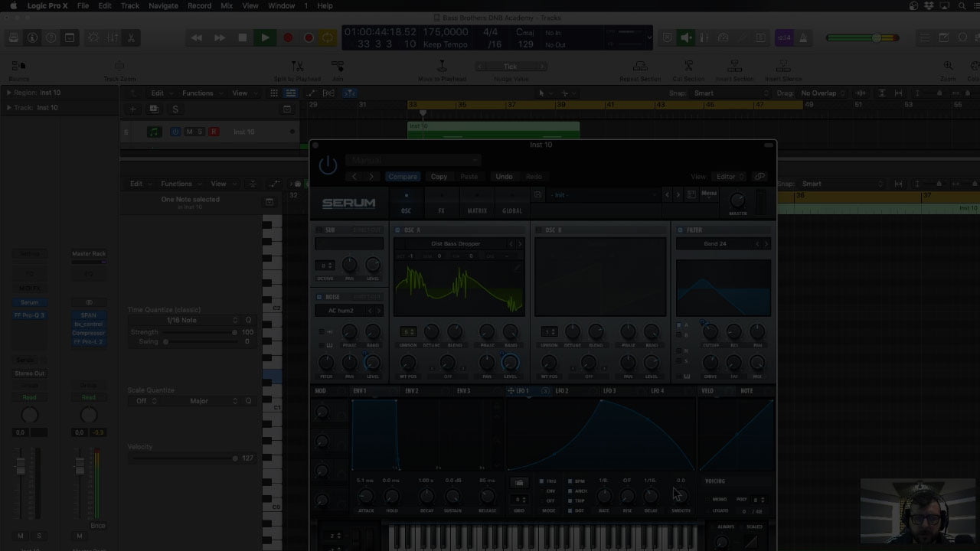Click the Insert Silence icon
980x551 pixels.
(783, 67)
